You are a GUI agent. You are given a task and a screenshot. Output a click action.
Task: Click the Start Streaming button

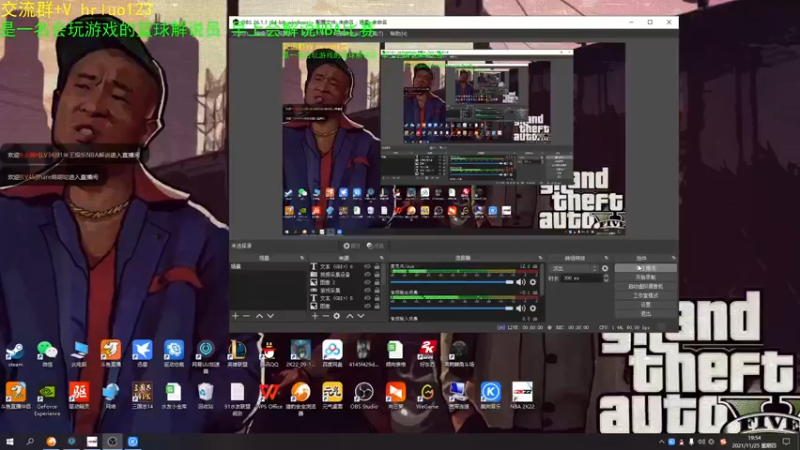645,268
